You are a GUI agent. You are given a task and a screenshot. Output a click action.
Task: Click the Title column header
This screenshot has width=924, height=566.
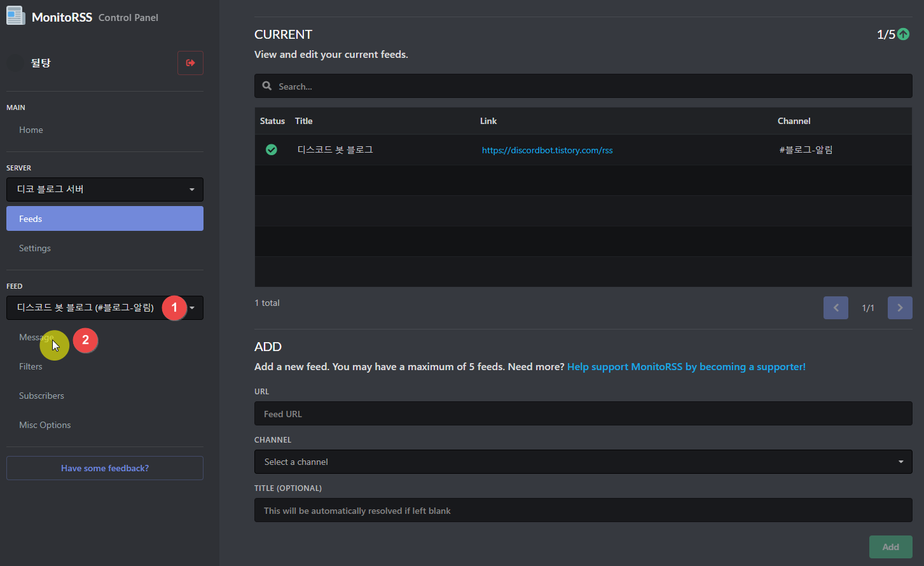pos(303,121)
